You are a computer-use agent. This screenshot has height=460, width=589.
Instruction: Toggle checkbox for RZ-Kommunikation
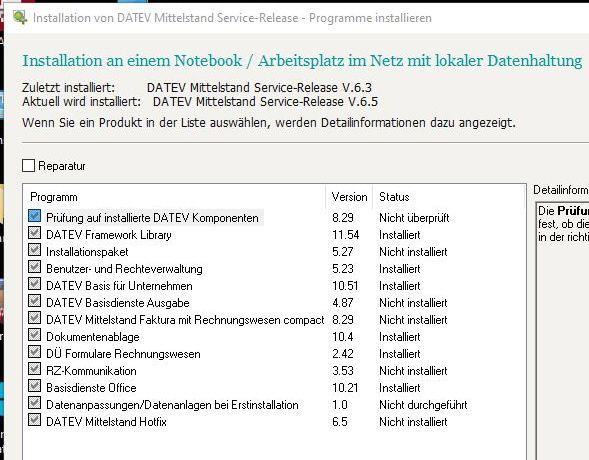coord(35,369)
